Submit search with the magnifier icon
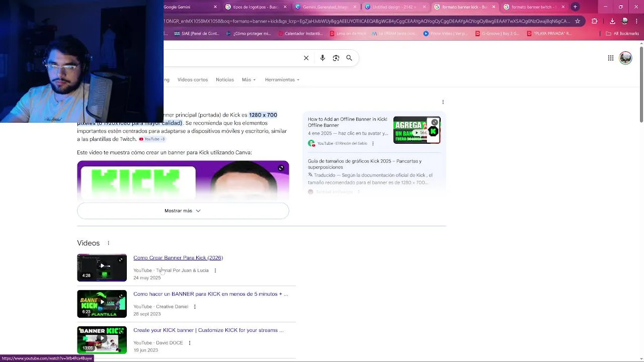Screen dimensions: 644x362 click(x=349, y=58)
